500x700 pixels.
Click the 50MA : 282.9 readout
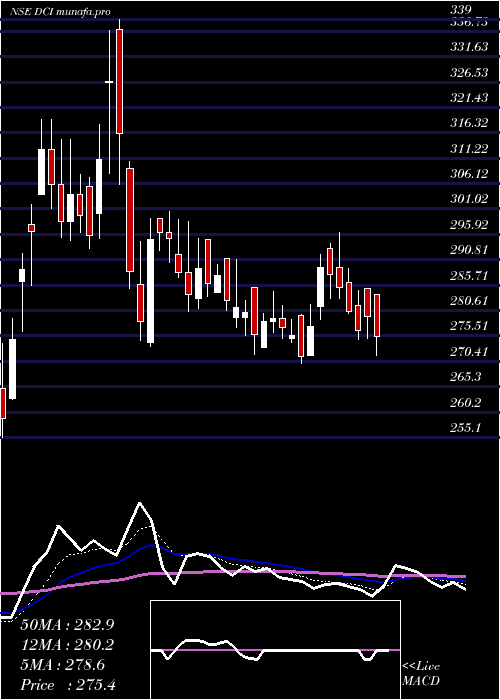tap(67, 625)
